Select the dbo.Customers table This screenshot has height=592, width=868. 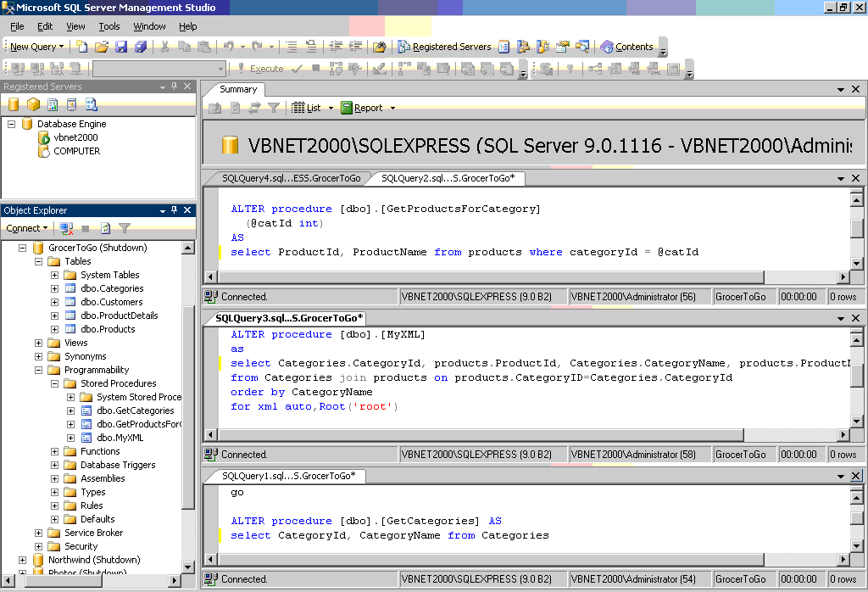[111, 303]
